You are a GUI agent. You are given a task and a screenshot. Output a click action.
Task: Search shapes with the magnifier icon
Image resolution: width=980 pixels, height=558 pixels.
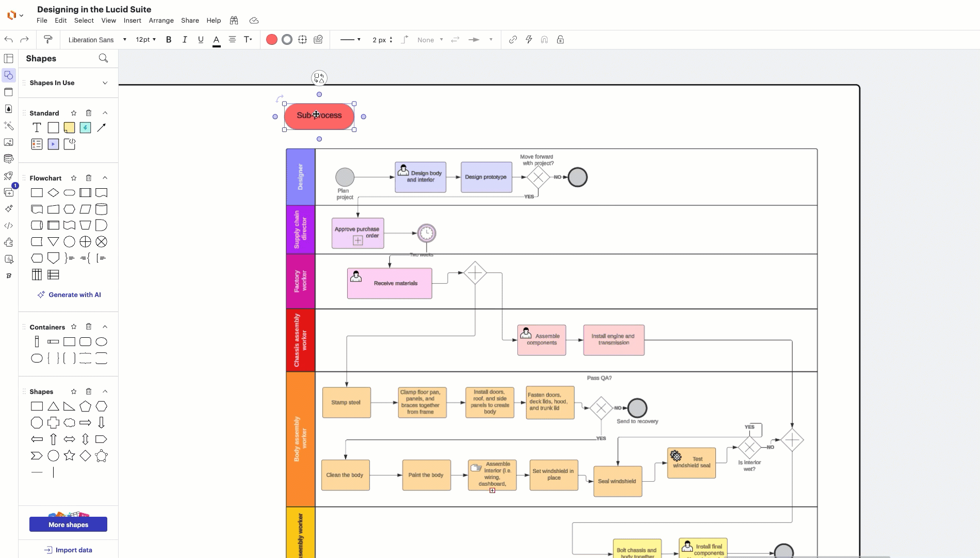(x=103, y=58)
